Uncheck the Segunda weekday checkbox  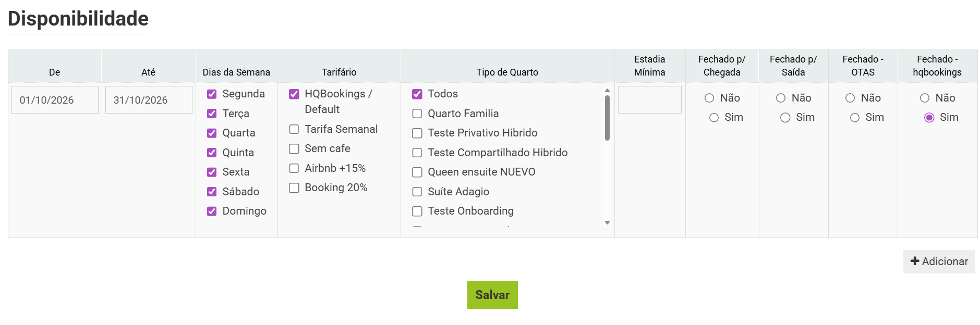[x=212, y=94]
